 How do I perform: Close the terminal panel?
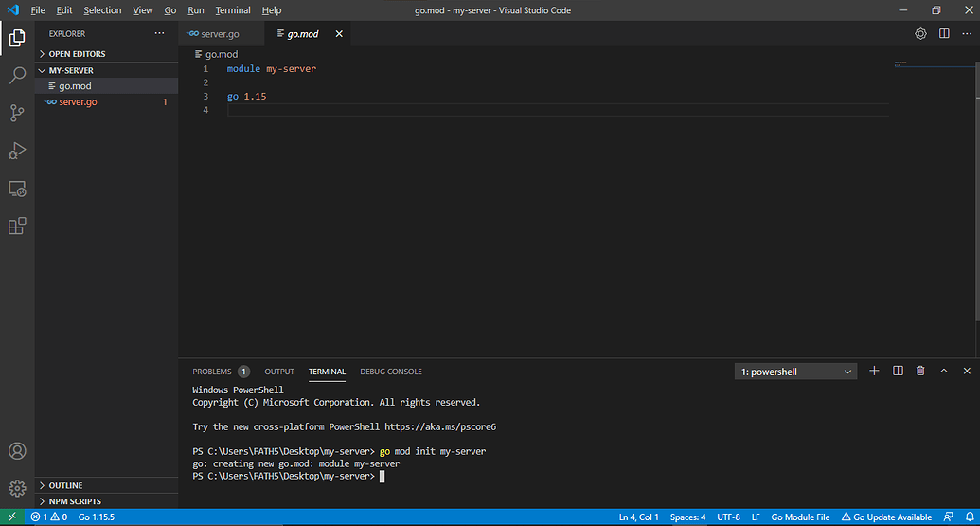pos(967,371)
